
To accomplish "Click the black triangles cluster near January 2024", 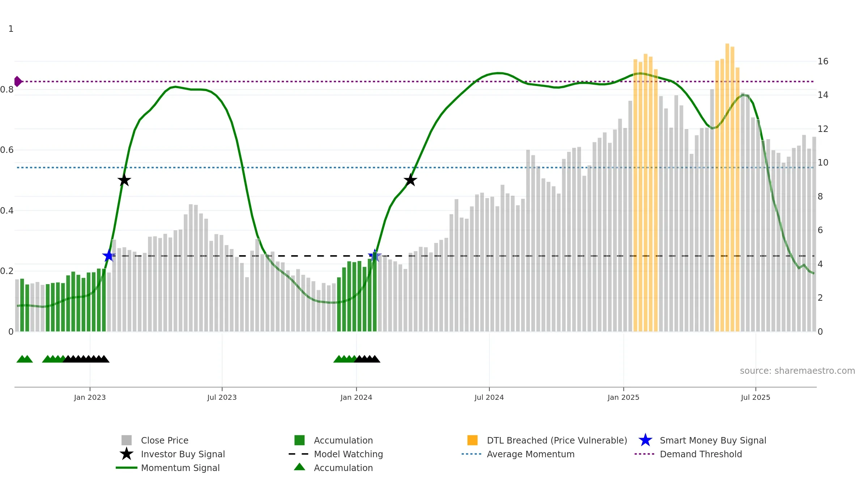I will (x=367, y=359).
